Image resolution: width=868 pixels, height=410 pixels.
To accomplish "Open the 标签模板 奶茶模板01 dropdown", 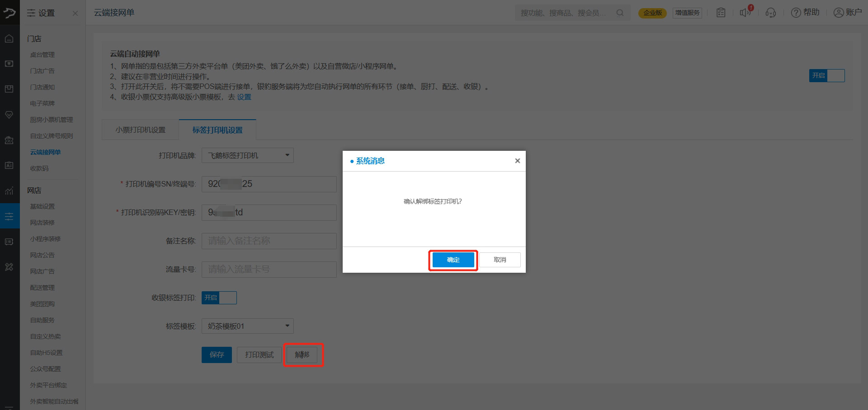I will 247,326.
